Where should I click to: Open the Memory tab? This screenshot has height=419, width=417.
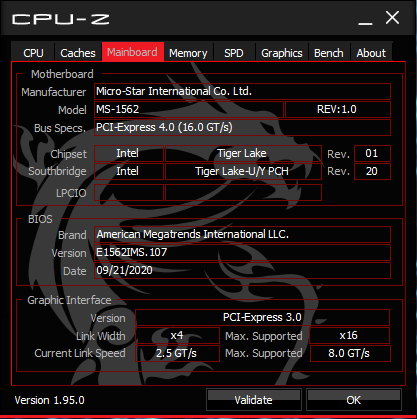pyautogui.click(x=188, y=52)
